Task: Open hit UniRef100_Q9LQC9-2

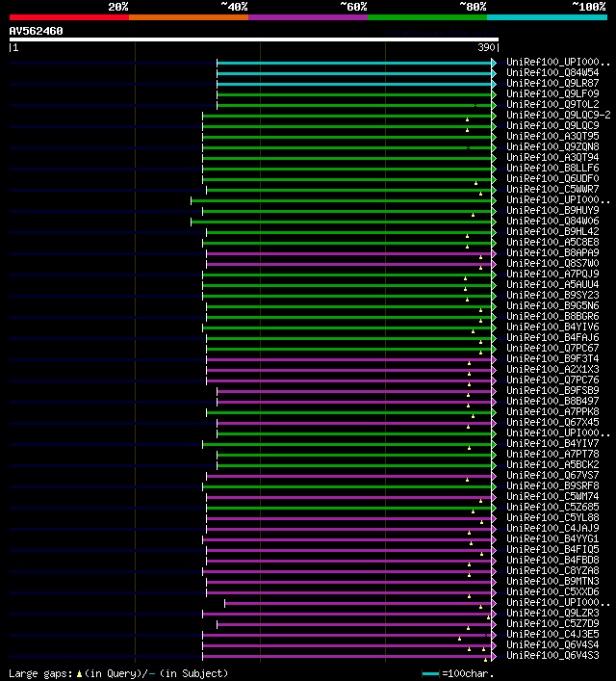Action: tap(558, 115)
